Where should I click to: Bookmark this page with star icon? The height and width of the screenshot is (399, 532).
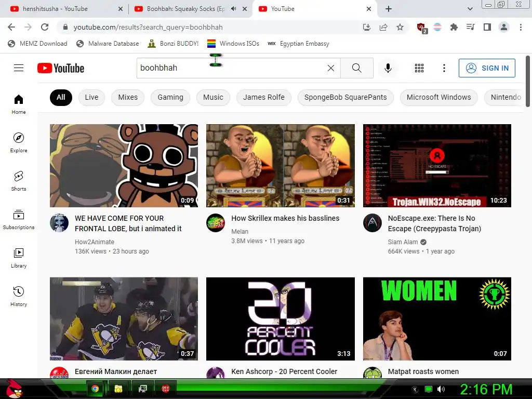pyautogui.click(x=400, y=27)
